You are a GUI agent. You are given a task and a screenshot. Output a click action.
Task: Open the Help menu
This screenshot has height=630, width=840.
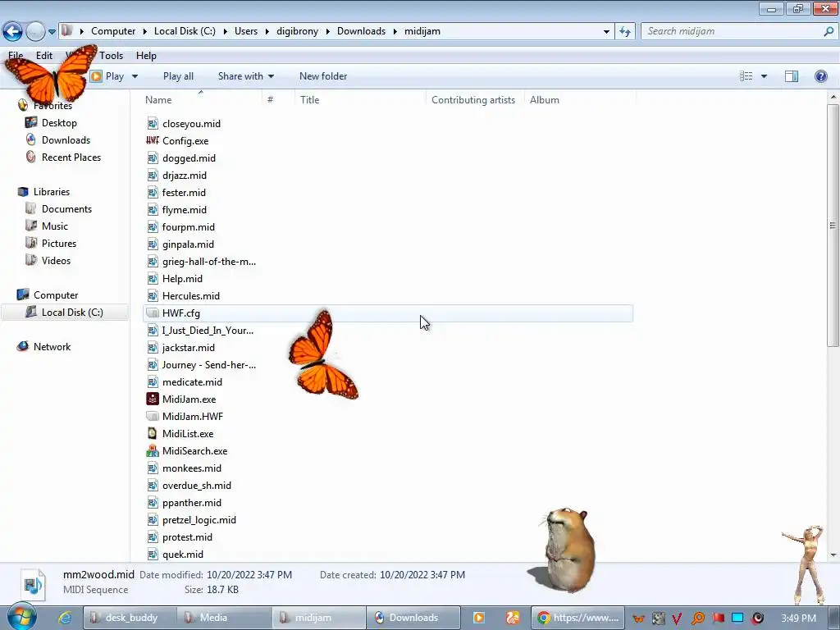pos(146,55)
